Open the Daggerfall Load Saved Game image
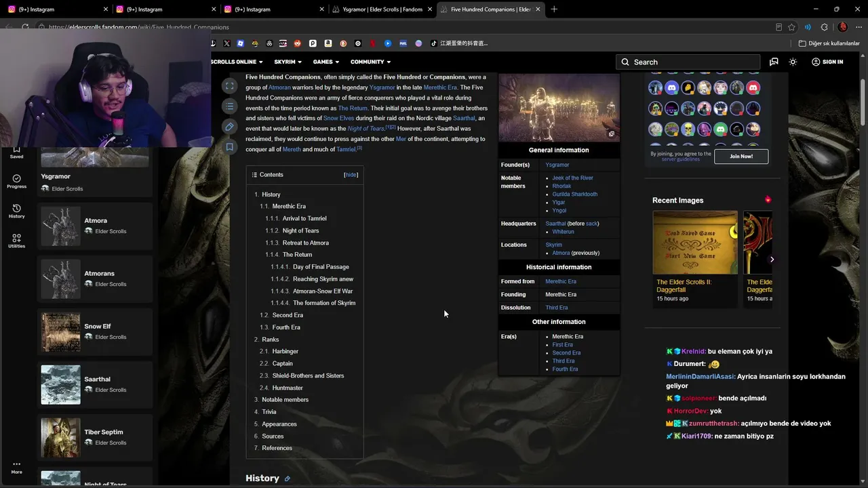The image size is (868, 488). tap(695, 243)
